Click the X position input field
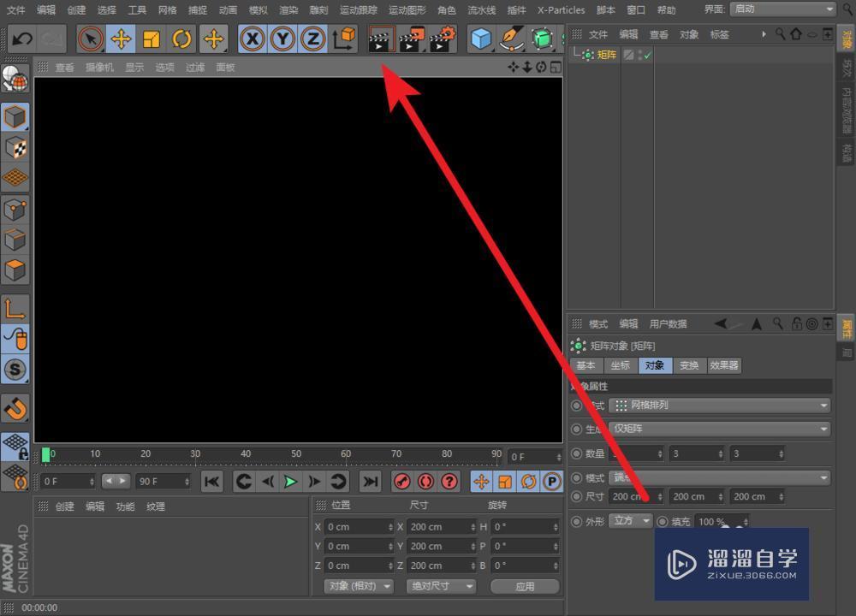This screenshot has width=856, height=616. coord(359,527)
